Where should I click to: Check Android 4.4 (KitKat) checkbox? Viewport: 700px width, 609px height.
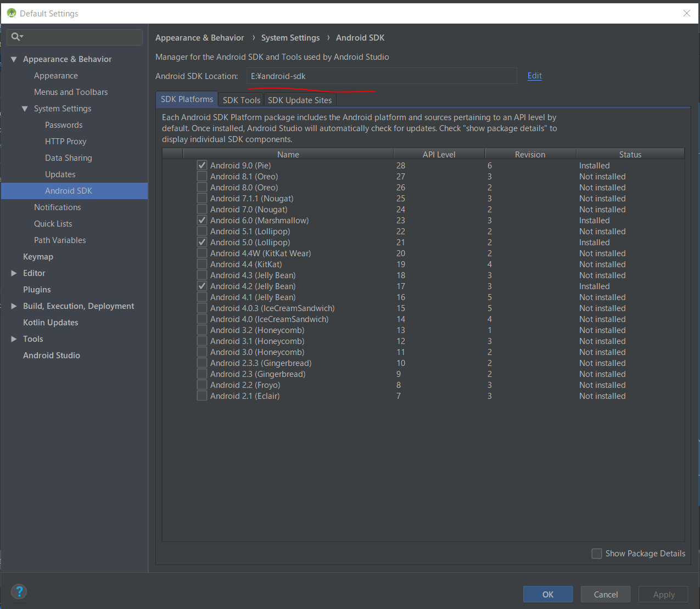(x=202, y=264)
